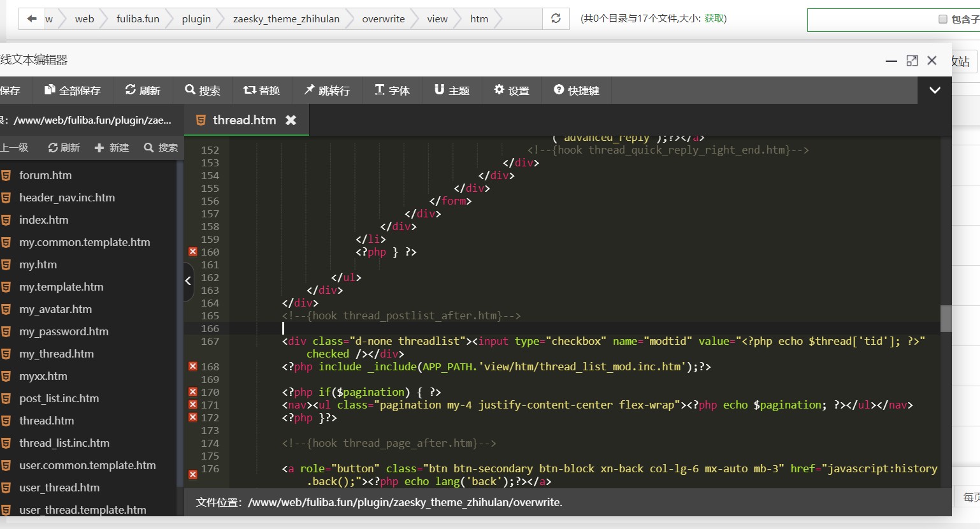Screen dimensions: 980x529
Task: Collapse toolbar with the down chevron
Action: (x=935, y=91)
